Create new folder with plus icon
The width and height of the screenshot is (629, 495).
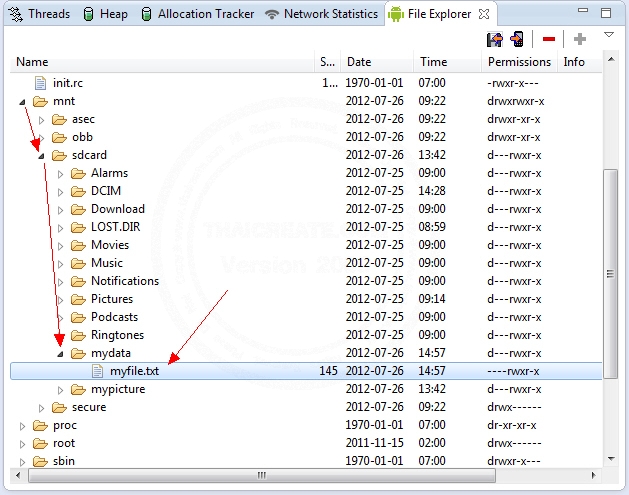(579, 39)
